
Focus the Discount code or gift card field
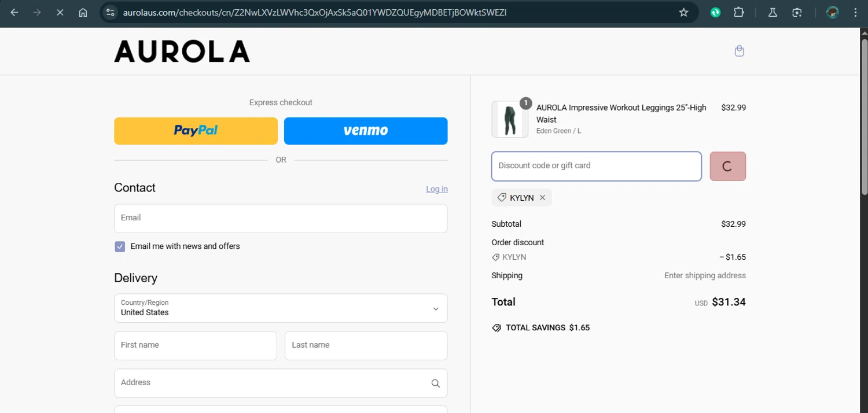pos(597,167)
